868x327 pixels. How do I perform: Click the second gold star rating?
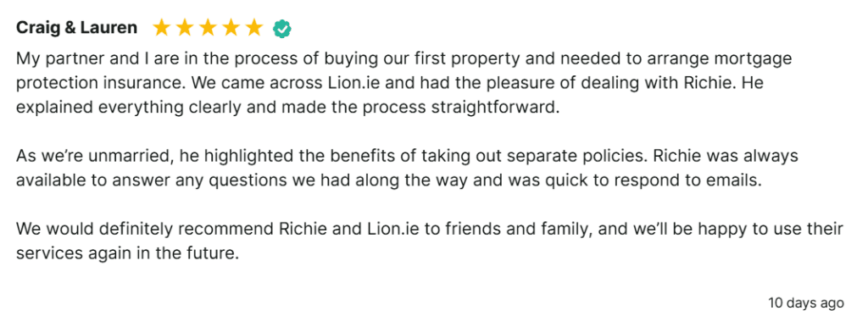[x=184, y=28]
